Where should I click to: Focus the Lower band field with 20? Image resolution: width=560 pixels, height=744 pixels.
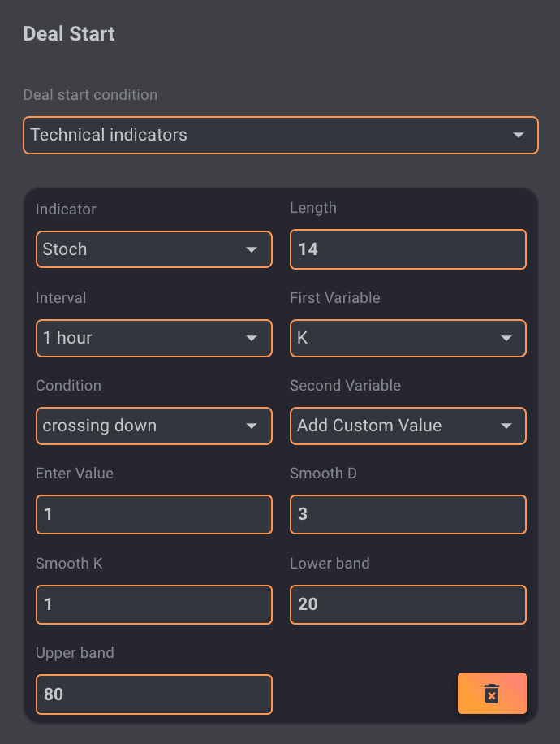coord(407,604)
